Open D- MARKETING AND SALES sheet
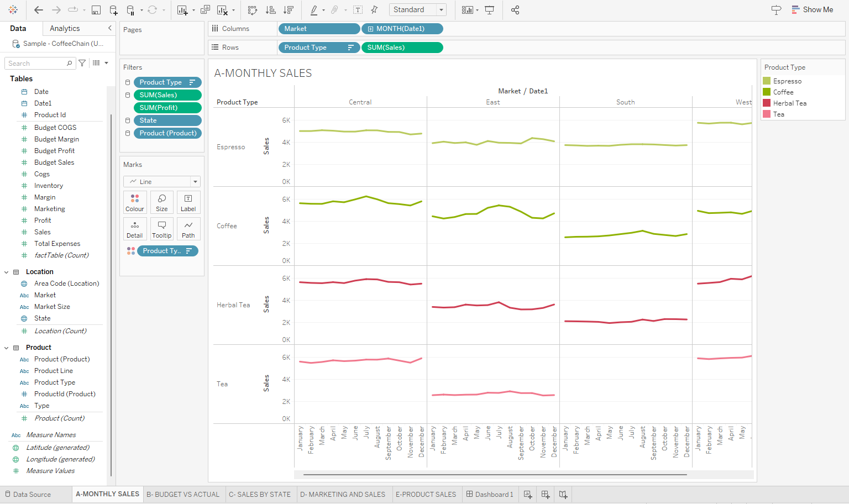Viewport: 849px width, 504px height. [343, 495]
